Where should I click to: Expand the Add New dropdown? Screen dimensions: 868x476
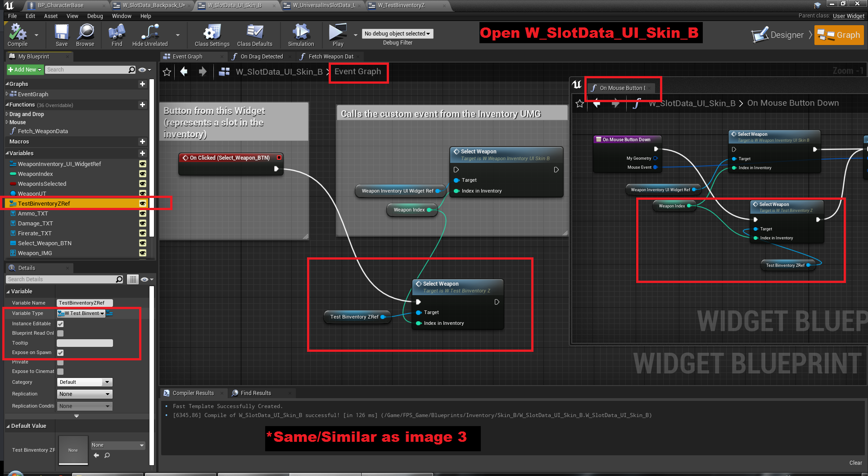pyautogui.click(x=25, y=70)
